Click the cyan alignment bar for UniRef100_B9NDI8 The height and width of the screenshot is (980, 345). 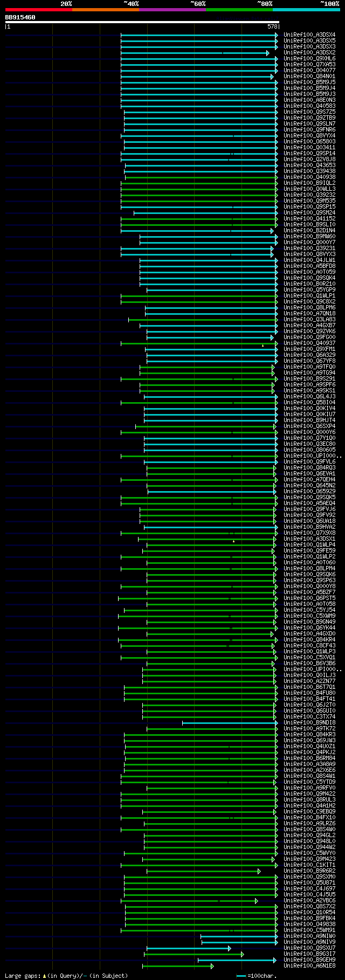[230, 723]
